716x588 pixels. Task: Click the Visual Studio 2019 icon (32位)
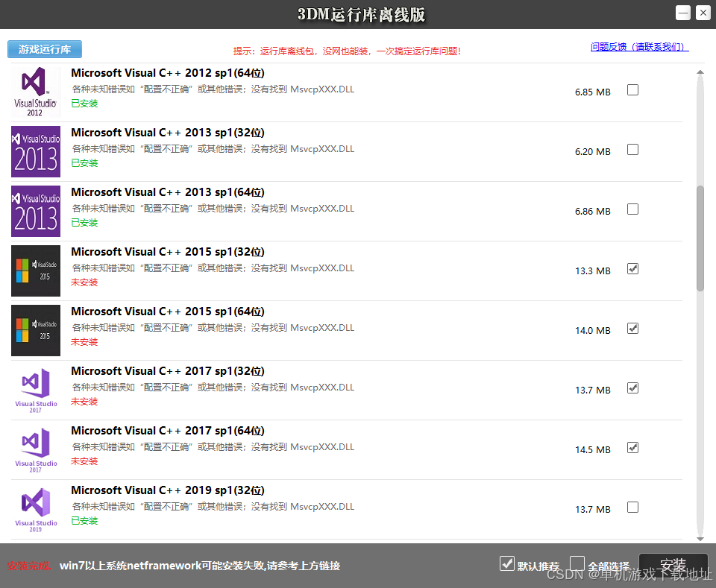[x=36, y=509]
